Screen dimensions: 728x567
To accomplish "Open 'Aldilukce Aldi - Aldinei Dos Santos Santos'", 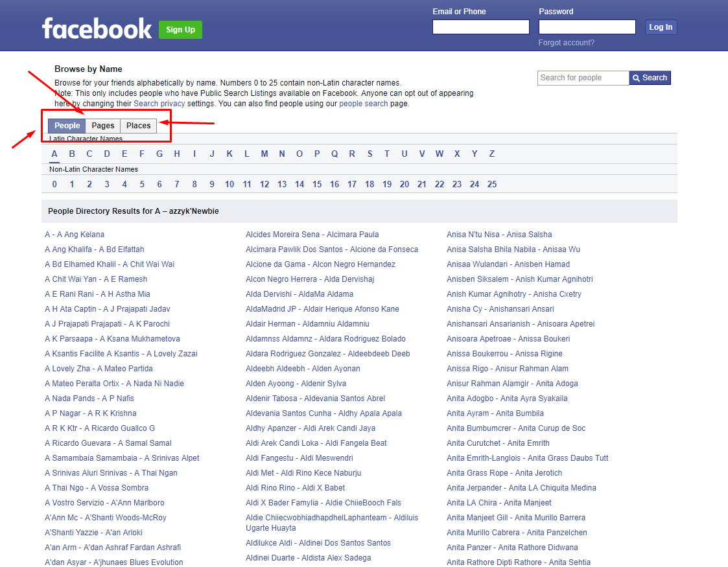I will pos(318,543).
